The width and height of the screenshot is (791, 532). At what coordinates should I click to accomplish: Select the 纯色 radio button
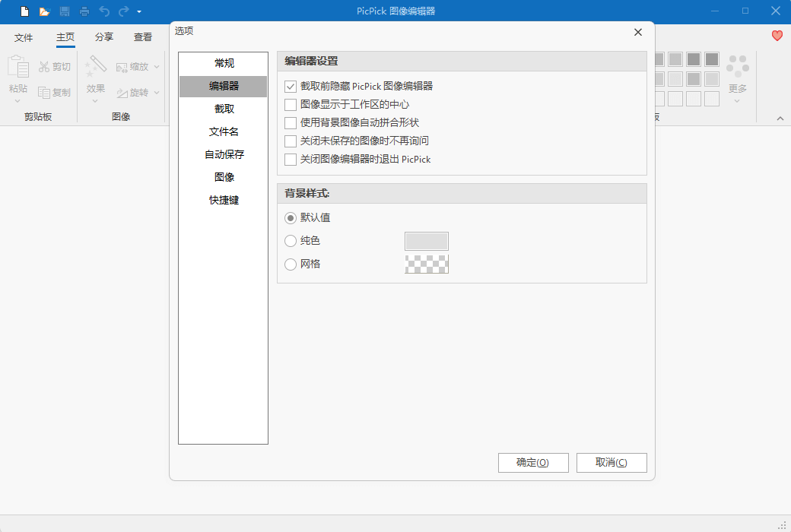click(290, 241)
